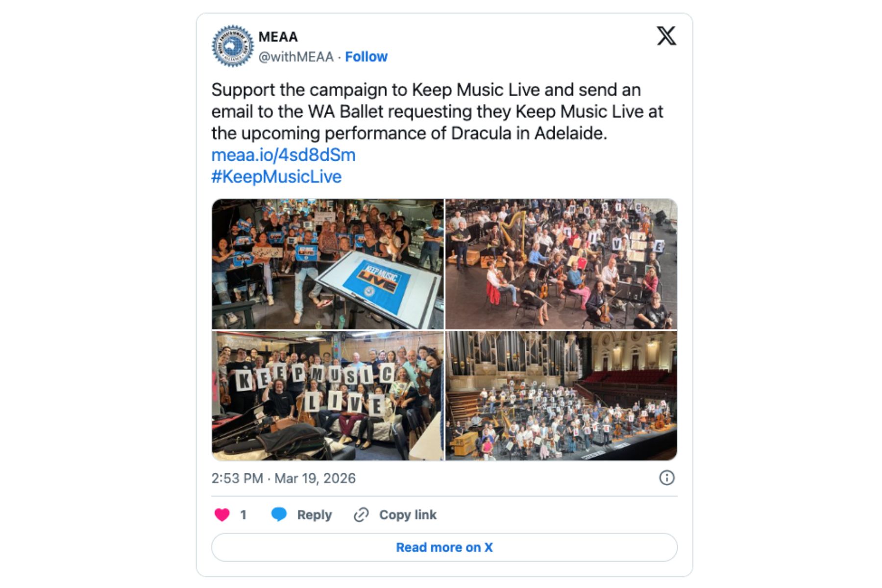This screenshot has width=882, height=588.
Task: Open photo with KEEP MUSIC LIVE letter cards
Action: pyautogui.click(x=328, y=395)
